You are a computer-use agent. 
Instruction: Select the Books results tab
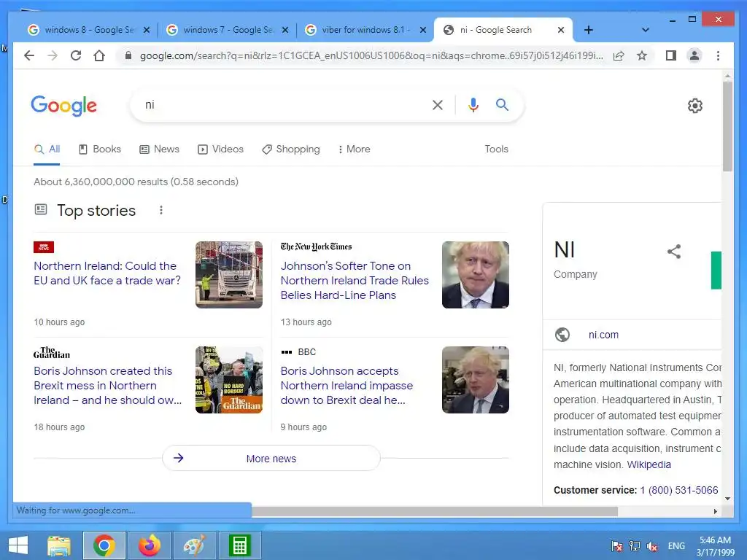(x=99, y=149)
